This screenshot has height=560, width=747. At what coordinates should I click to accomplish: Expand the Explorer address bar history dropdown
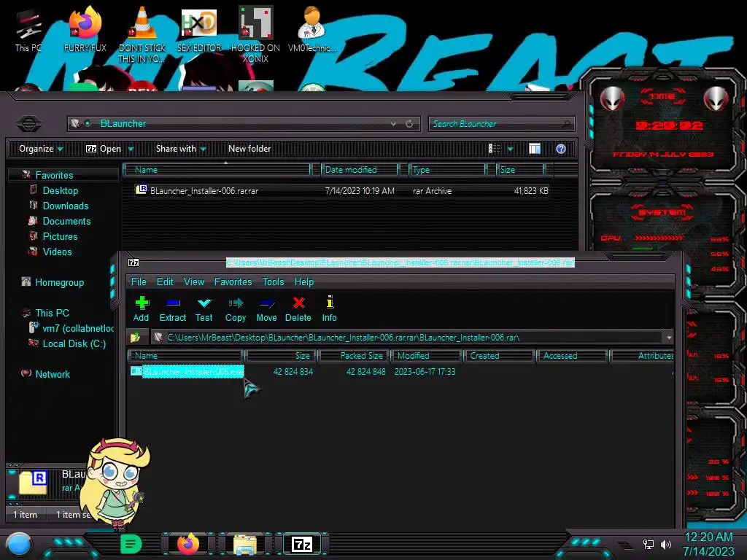[x=393, y=124]
